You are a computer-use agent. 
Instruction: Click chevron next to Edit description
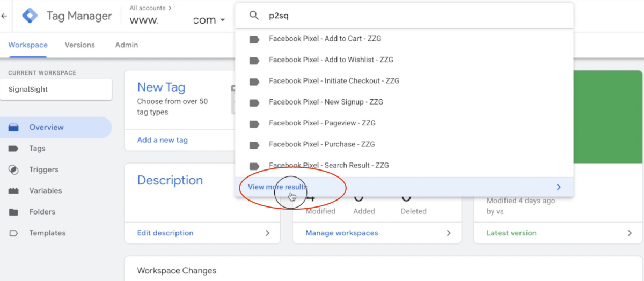267,233
